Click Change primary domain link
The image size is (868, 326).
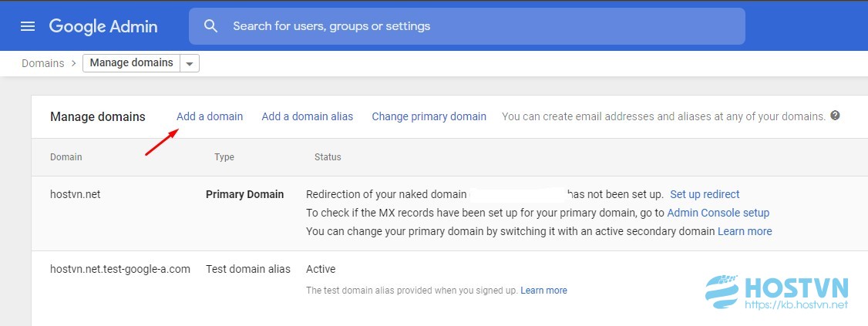point(429,116)
